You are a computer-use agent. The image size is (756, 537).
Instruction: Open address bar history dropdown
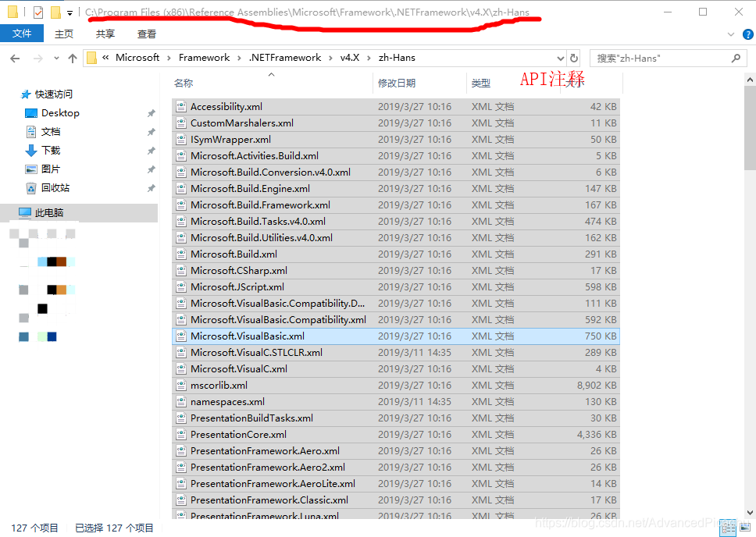560,59
